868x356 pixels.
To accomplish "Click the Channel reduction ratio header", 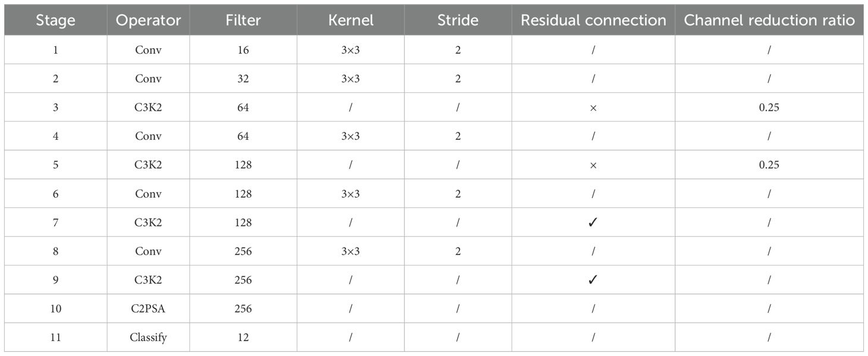I will coord(769,20).
